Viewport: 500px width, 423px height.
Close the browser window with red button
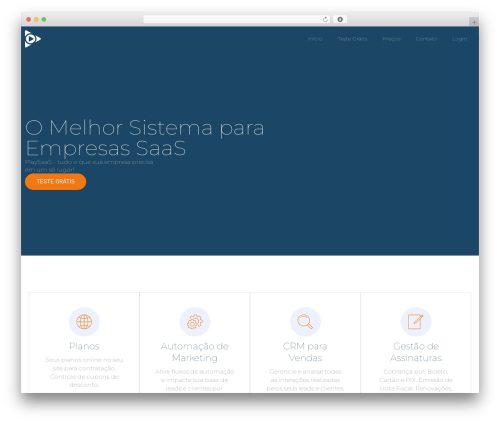pyautogui.click(x=29, y=19)
